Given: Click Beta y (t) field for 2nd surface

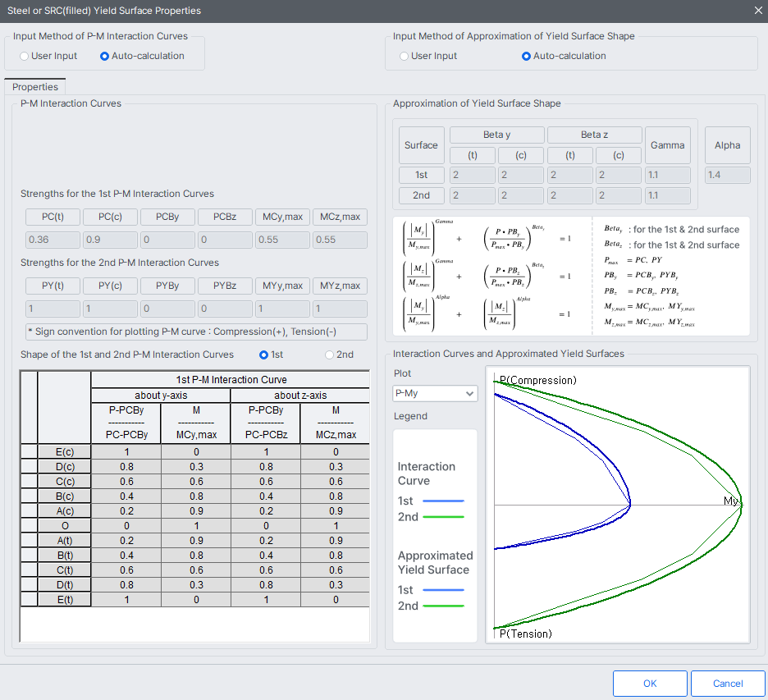Looking at the screenshot, I should click(x=472, y=195).
